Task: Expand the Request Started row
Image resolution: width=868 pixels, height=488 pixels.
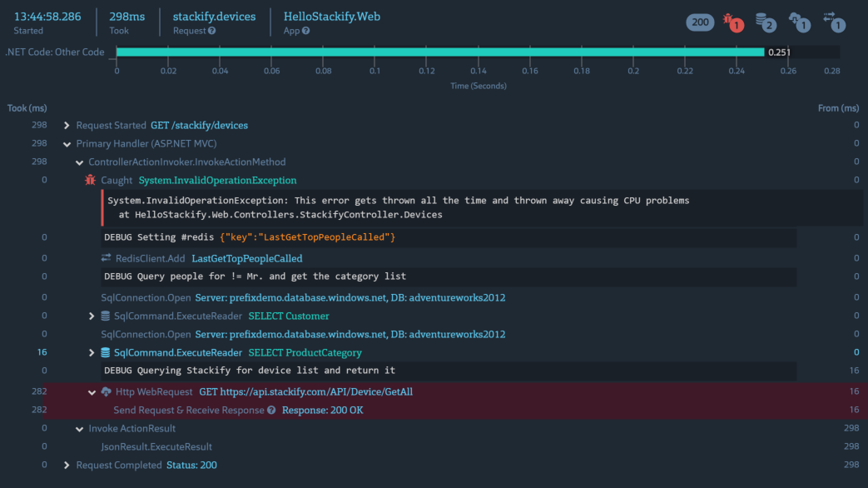Action: click(67, 125)
